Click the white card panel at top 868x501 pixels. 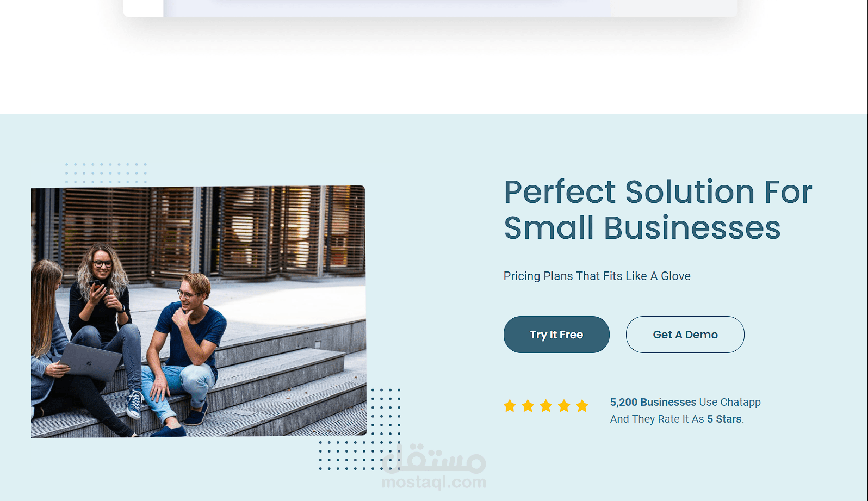tap(430, 8)
